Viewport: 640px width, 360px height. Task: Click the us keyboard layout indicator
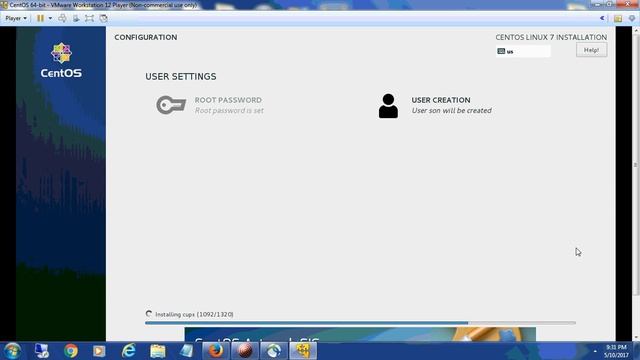tap(523, 51)
